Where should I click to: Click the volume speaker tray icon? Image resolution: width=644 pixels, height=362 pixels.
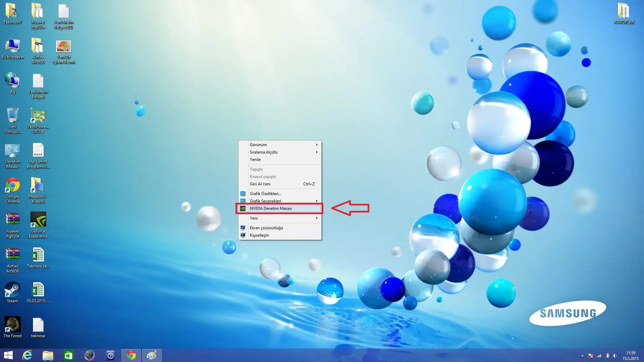[x=615, y=356]
